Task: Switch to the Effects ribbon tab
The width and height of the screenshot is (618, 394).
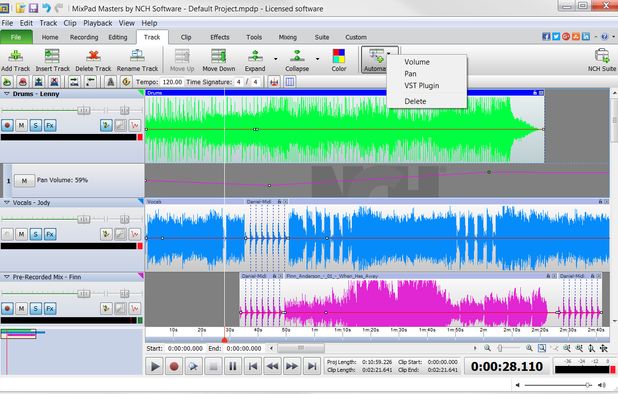Action: point(220,37)
